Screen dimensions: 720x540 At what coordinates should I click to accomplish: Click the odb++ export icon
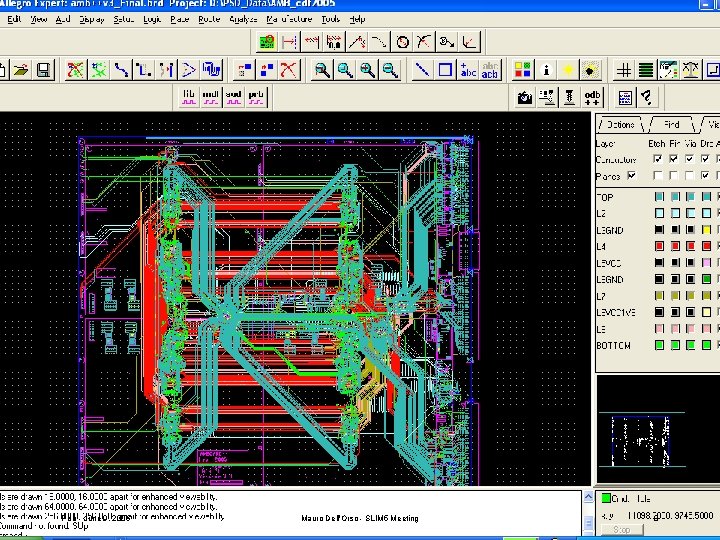point(591,98)
